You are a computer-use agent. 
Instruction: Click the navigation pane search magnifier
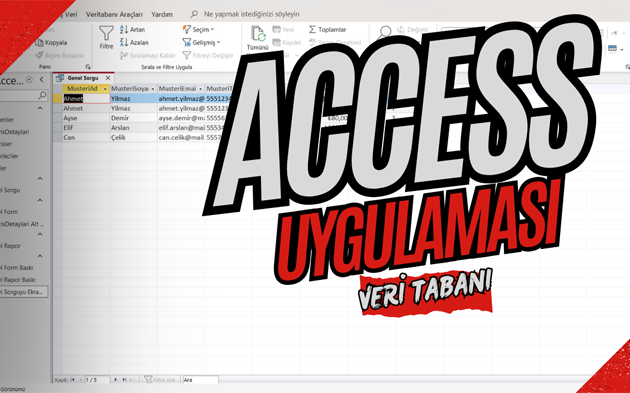pyautogui.click(x=42, y=95)
